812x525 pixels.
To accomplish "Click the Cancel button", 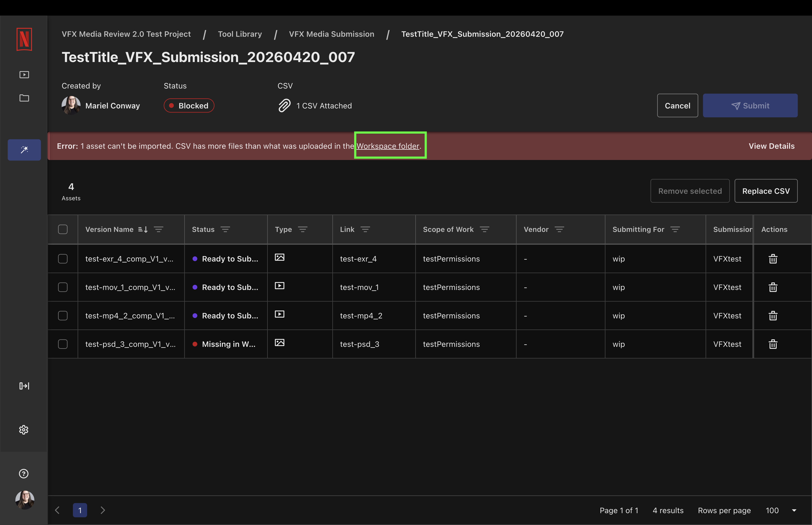I will pyautogui.click(x=677, y=106).
